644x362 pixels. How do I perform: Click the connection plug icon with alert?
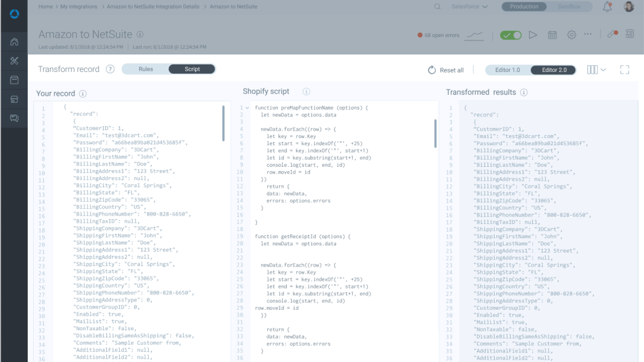[613, 34]
